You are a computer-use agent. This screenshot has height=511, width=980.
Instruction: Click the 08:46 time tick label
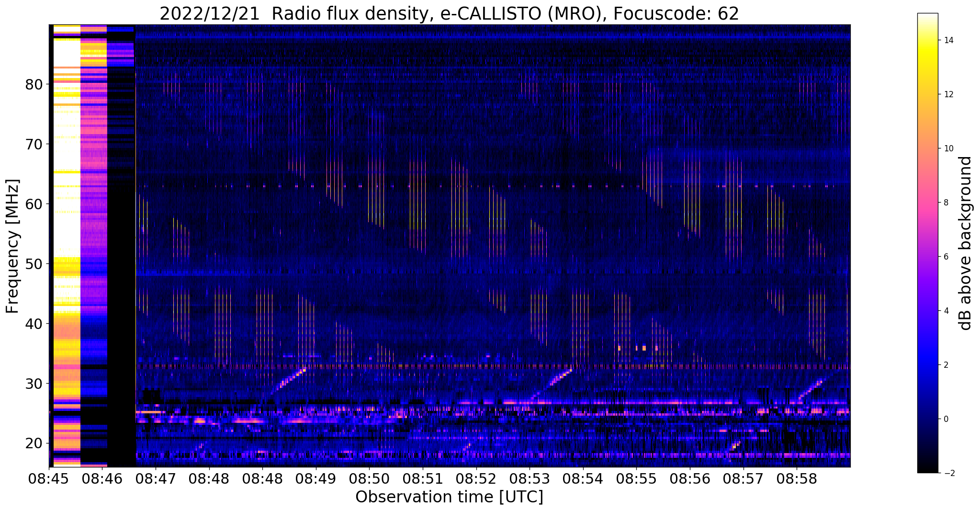click(x=102, y=479)
